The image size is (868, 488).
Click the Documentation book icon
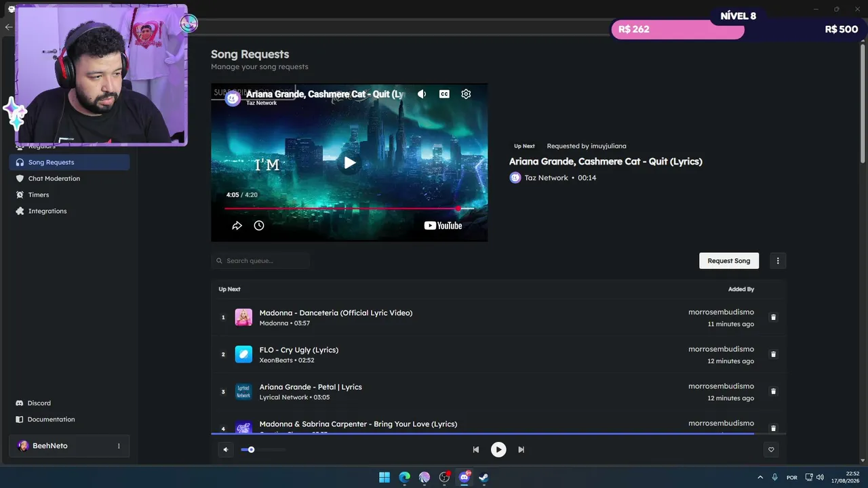click(20, 420)
